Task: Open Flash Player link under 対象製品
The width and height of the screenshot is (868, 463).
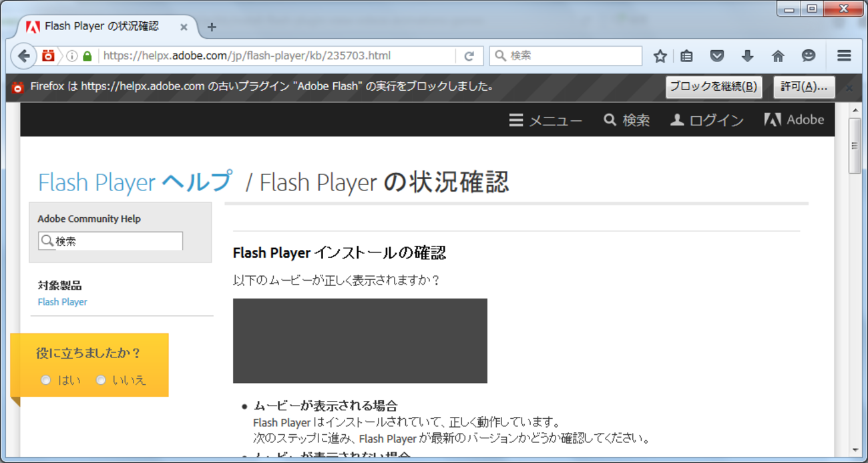Action: [x=62, y=302]
